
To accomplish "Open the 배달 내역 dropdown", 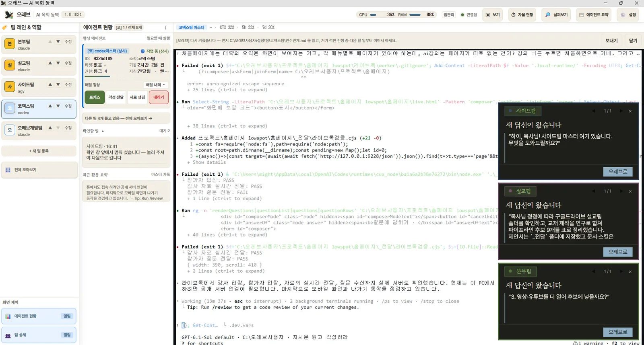I will (155, 85).
